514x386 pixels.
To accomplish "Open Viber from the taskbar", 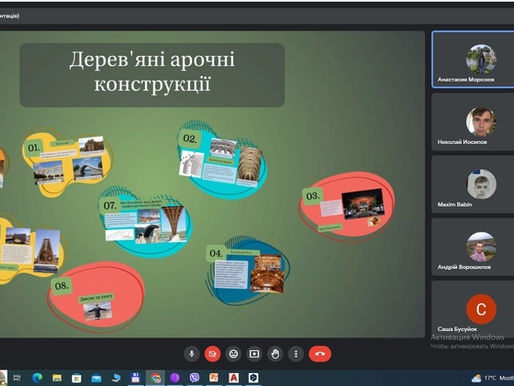I will click(x=195, y=378).
